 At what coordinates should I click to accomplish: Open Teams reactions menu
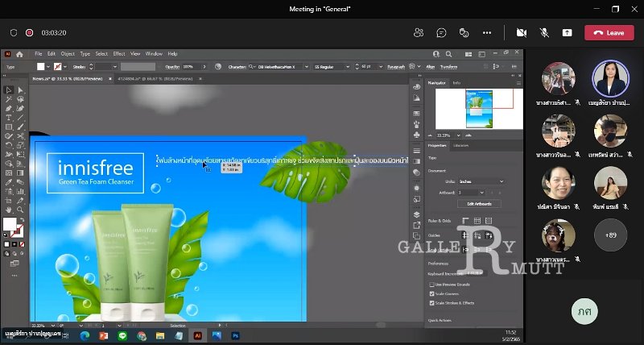(464, 33)
